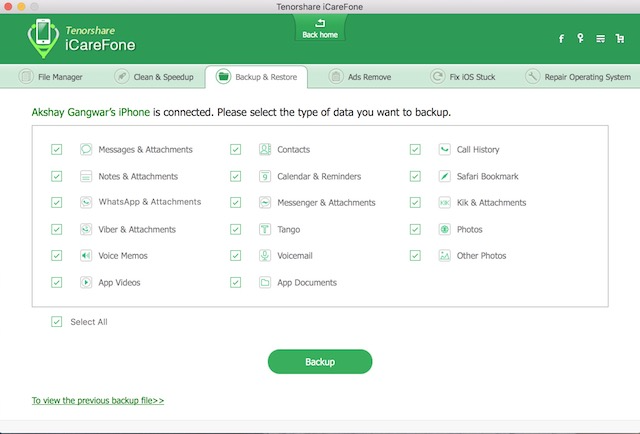640x434 pixels.
Task: Uncheck WhatsApp & Attachments checkbox
Action: click(56, 203)
